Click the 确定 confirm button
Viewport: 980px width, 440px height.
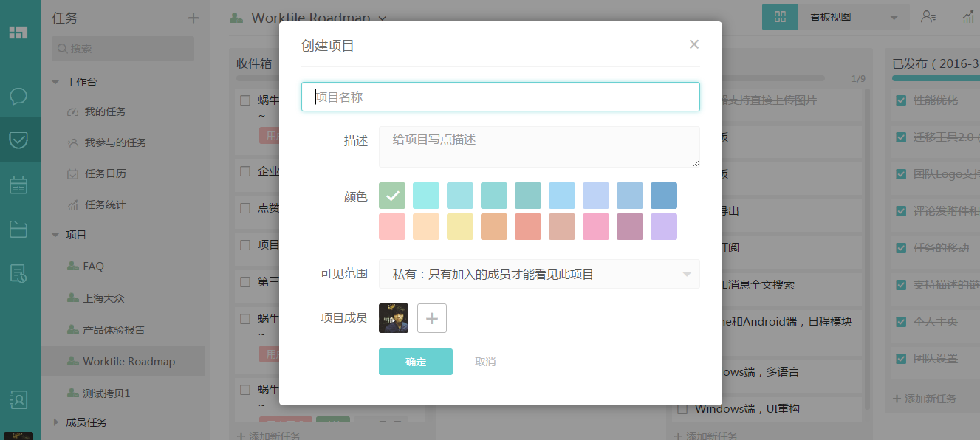click(x=415, y=362)
